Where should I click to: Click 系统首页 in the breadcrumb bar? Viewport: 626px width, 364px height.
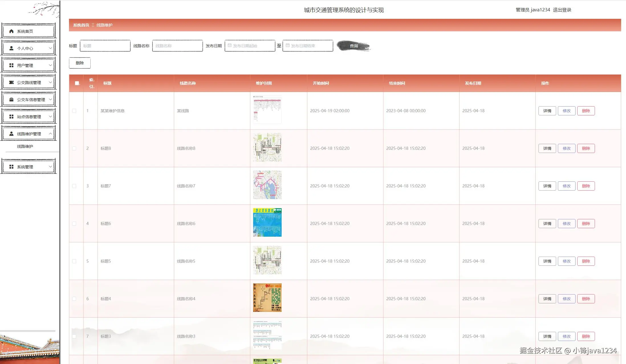81,25
